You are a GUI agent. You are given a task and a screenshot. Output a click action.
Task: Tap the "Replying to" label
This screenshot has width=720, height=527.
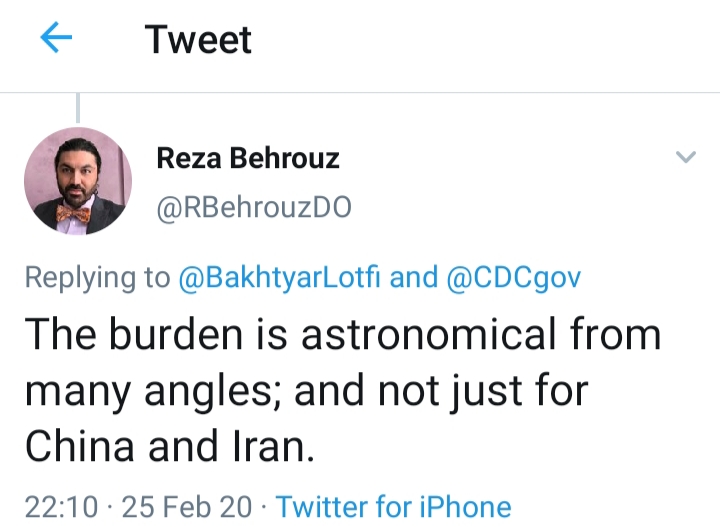pos(98,277)
